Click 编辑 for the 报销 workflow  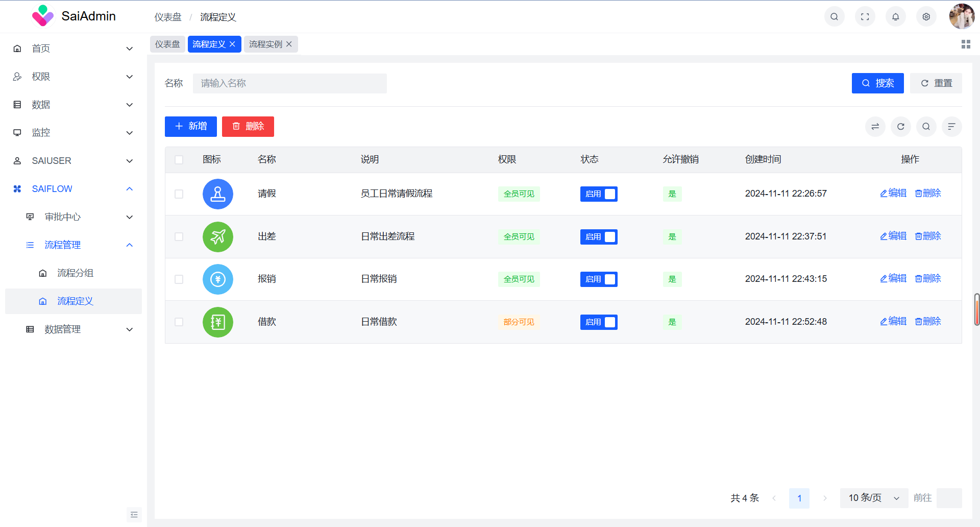pyautogui.click(x=893, y=278)
